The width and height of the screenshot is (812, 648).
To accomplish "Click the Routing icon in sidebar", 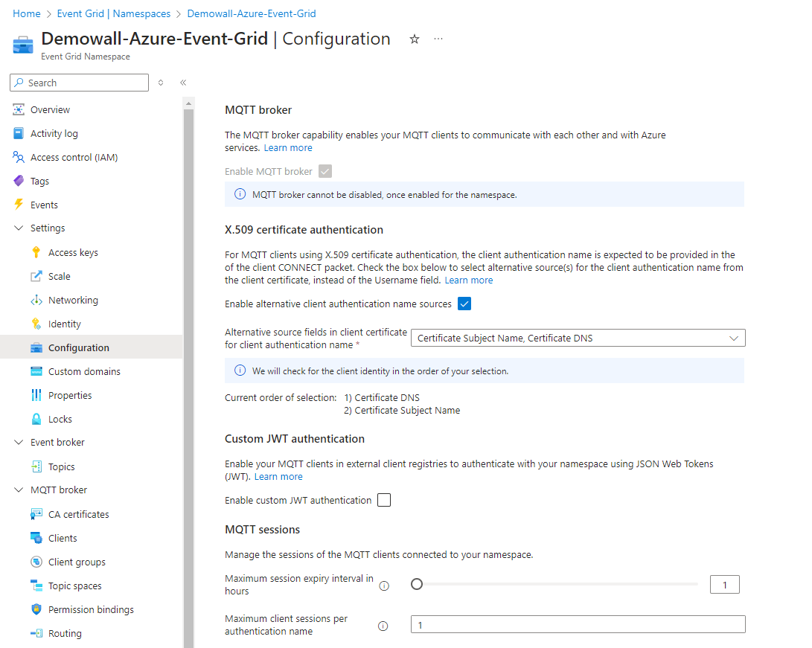I will 36,634.
